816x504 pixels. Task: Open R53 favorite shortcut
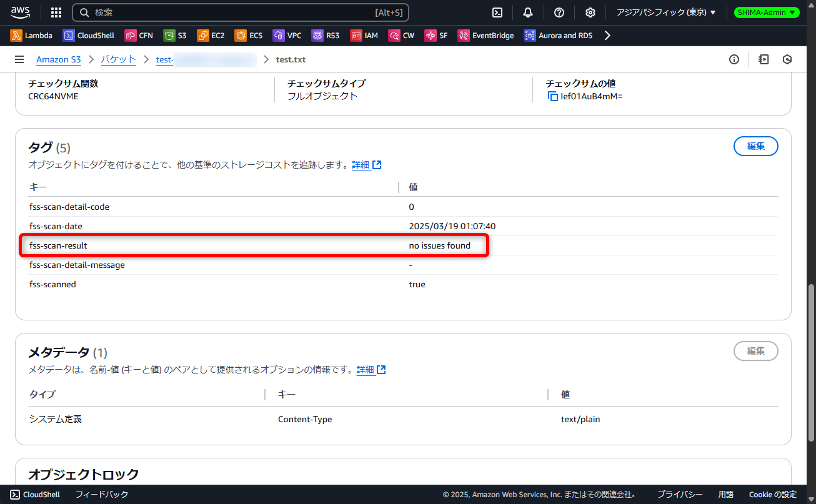pos(326,36)
